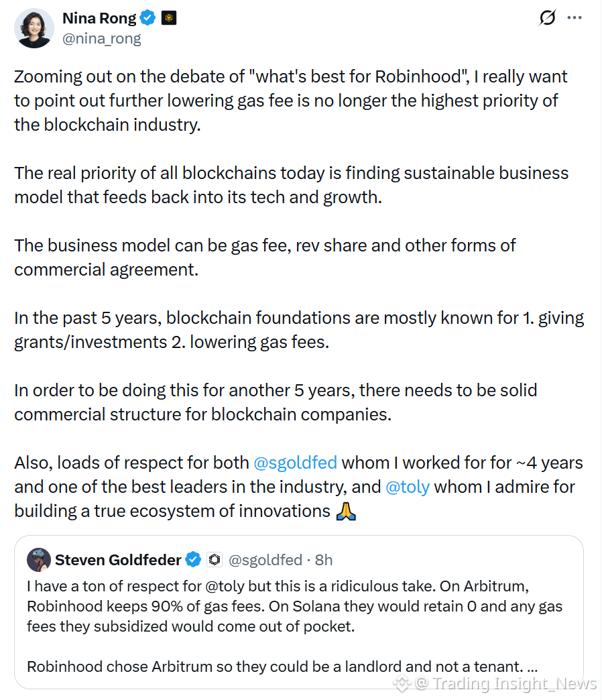Click the @sgoldfed handle in the quoted tweet
The width and height of the screenshot is (602, 700).
[265, 560]
